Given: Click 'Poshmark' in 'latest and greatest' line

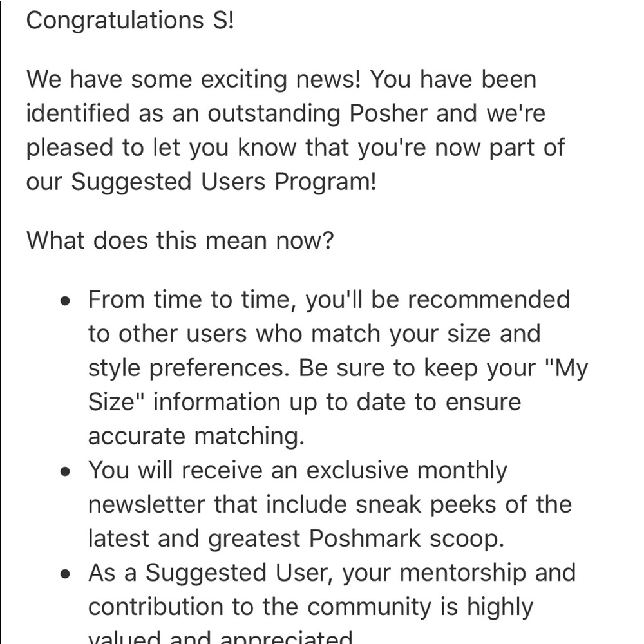Looking at the screenshot, I should click(365, 538).
